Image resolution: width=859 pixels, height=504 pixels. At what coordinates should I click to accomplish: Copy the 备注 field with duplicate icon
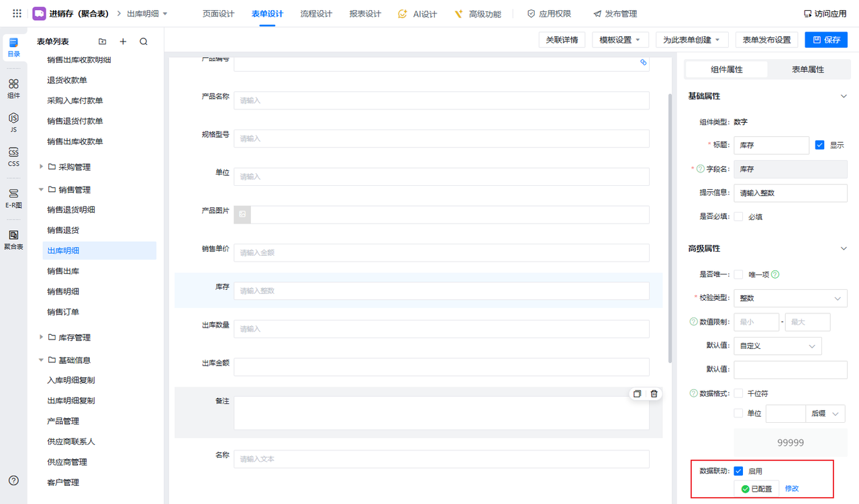(638, 394)
